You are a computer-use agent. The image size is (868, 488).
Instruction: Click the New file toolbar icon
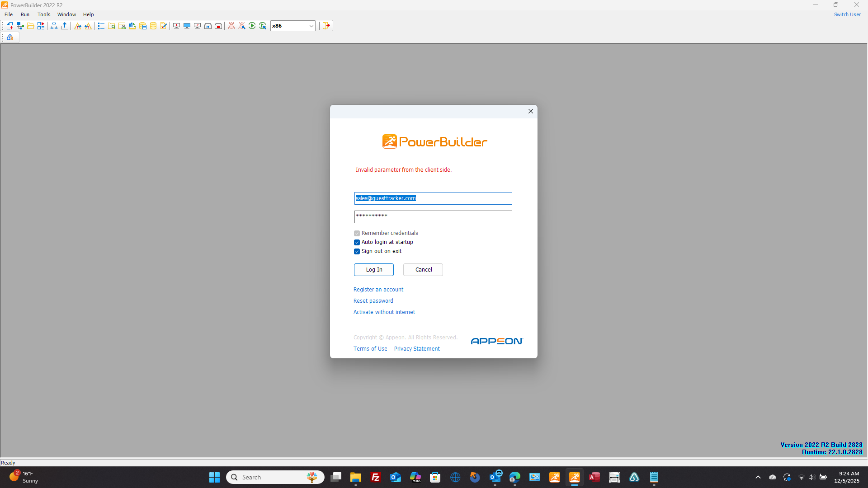[9, 26]
